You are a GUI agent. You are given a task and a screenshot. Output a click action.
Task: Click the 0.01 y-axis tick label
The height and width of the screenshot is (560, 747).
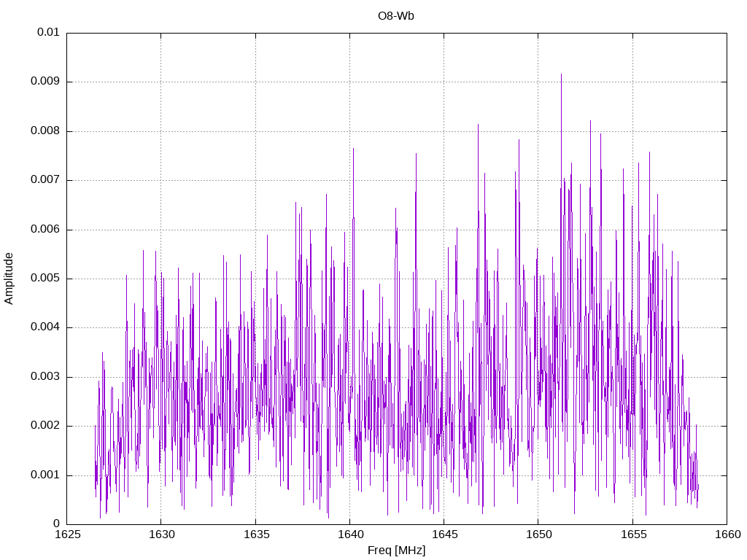click(48, 32)
